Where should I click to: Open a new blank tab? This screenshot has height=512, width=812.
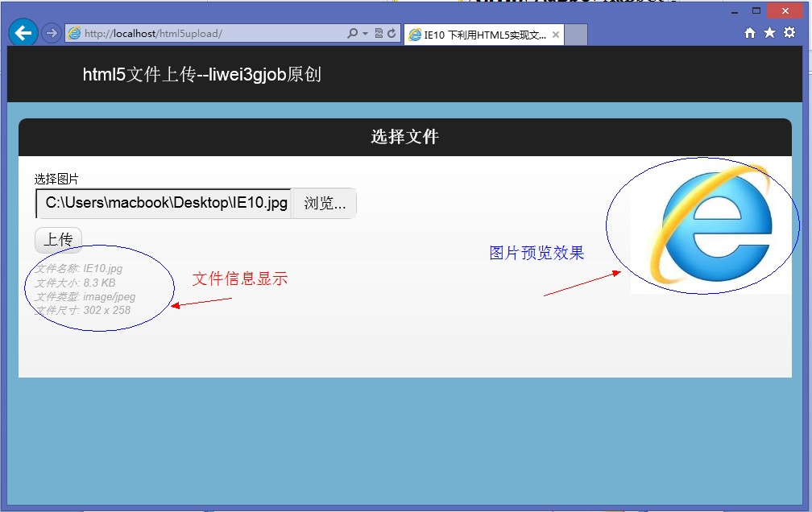(576, 35)
